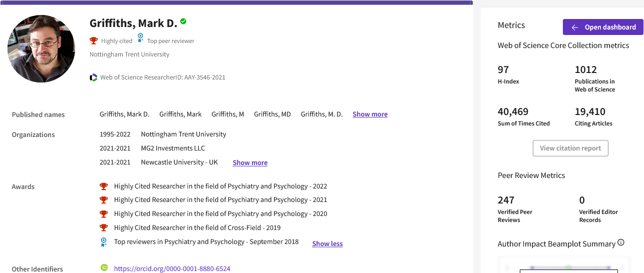Click the View citation report button
Image resolution: width=644 pixels, height=273 pixels.
pyautogui.click(x=570, y=148)
